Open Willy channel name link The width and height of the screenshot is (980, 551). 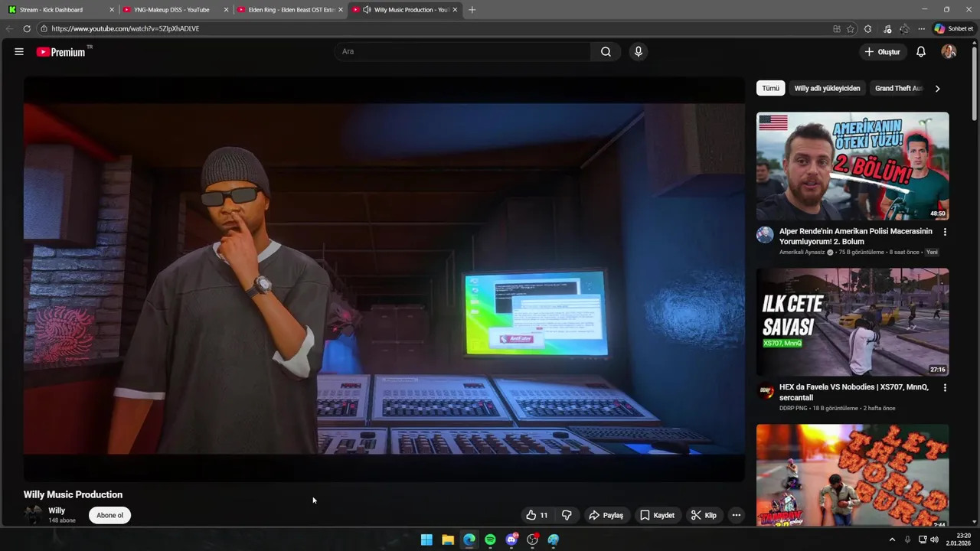coord(57,510)
